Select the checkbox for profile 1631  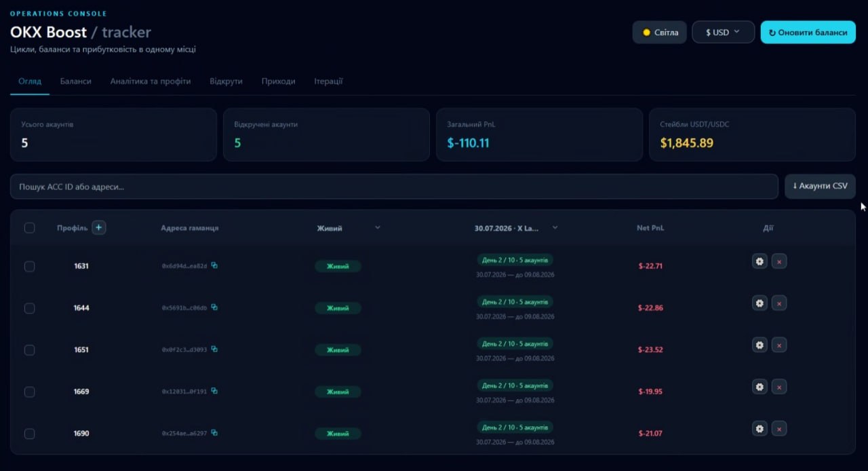tap(30, 266)
